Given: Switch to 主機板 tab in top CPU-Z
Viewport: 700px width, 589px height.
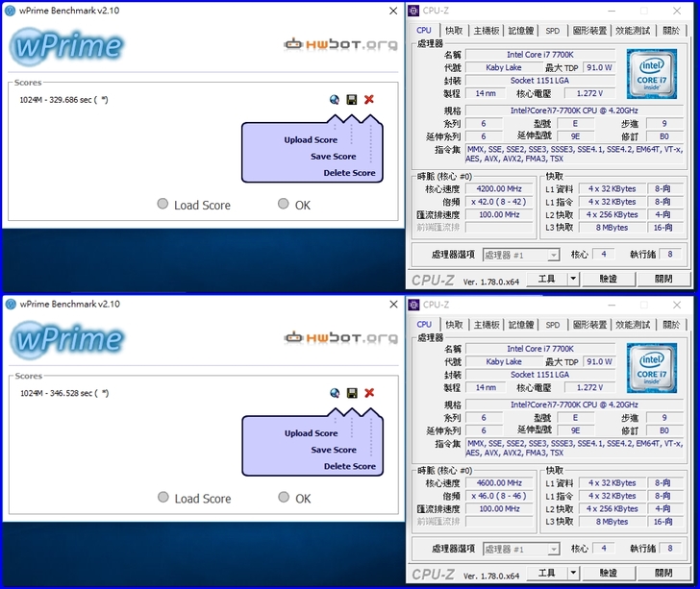Looking at the screenshot, I should [x=487, y=31].
